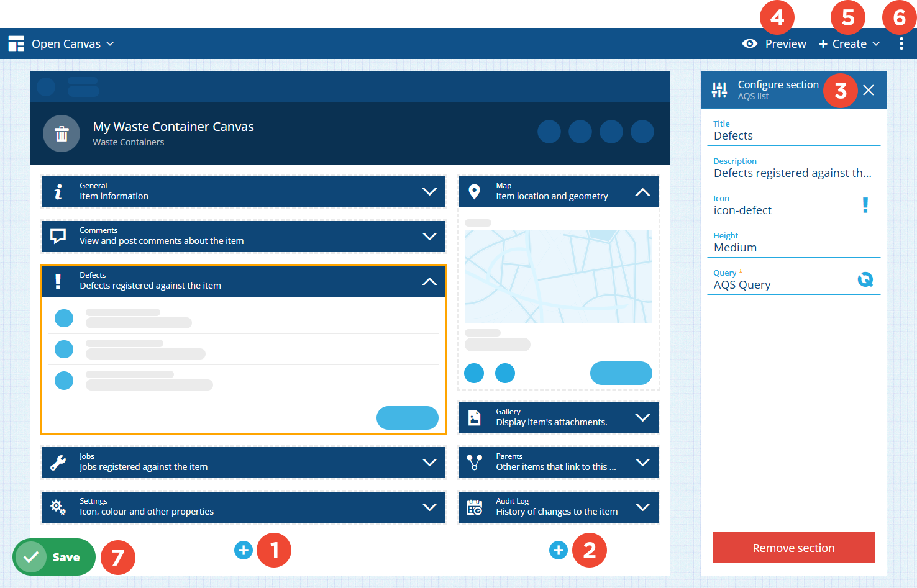Open the Open Canvas dropdown menu
This screenshot has height=588, width=917.
tap(73, 43)
